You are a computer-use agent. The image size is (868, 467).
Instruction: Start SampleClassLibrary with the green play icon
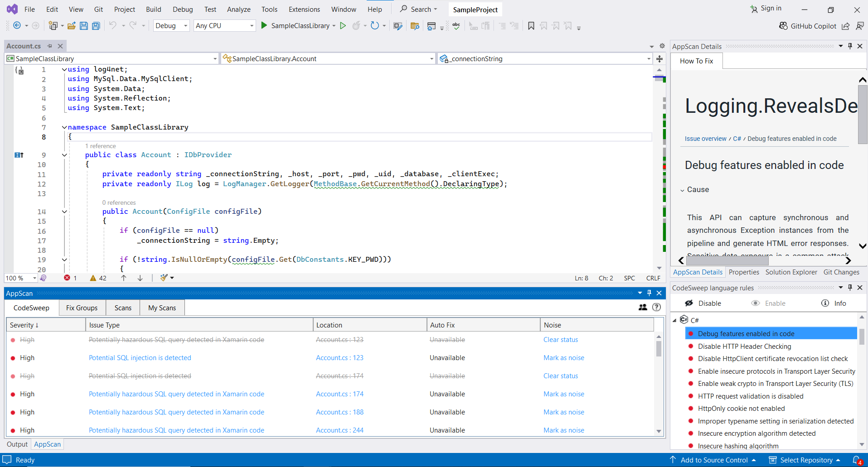(264, 26)
